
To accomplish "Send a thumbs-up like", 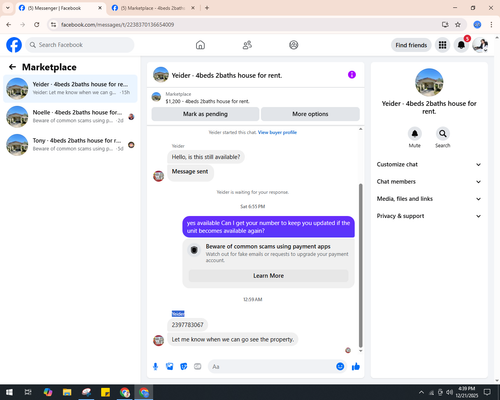I will tap(356, 367).
